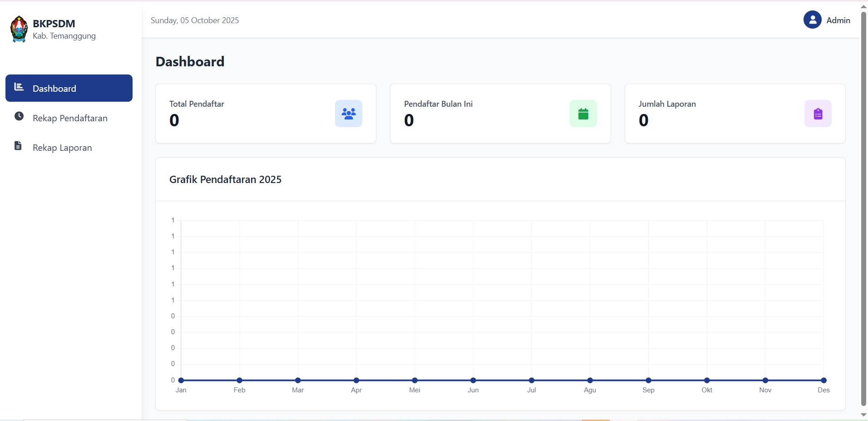Click the Des data point on chart
Screen dimensions: 868x421
pyautogui.click(x=824, y=380)
